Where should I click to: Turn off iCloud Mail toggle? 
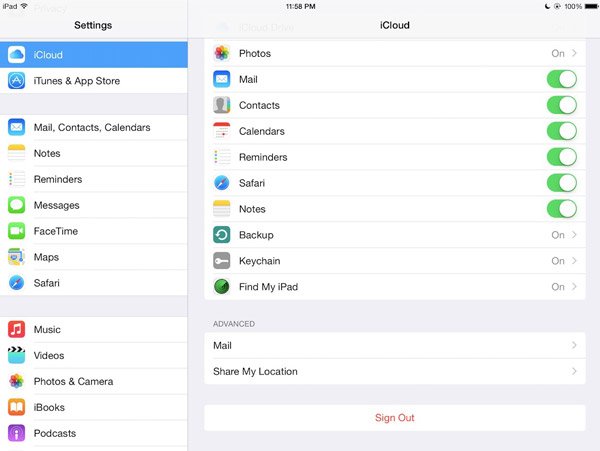click(x=562, y=79)
